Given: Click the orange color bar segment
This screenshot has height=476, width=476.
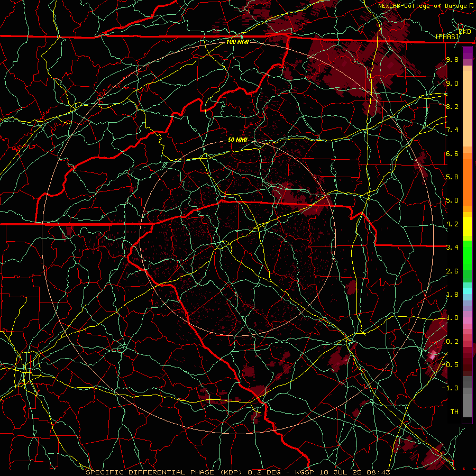Looking at the screenshot, I should tap(467, 182).
